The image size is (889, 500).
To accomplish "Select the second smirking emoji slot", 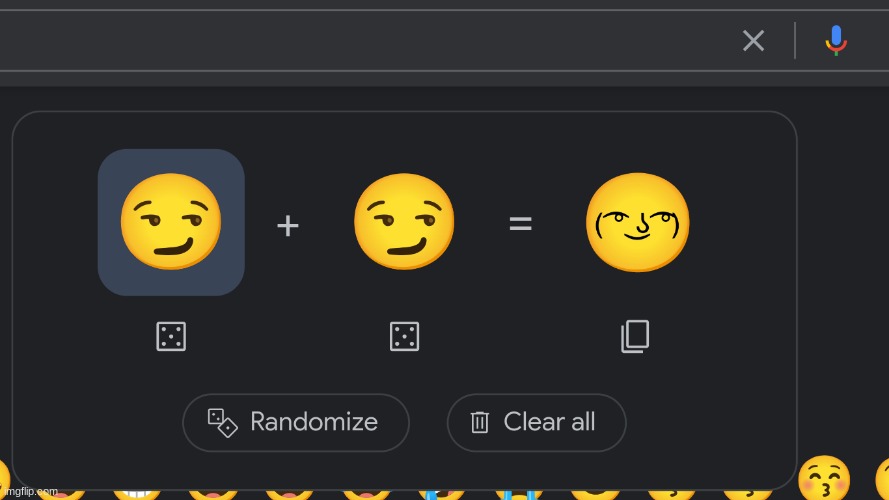I will click(404, 222).
